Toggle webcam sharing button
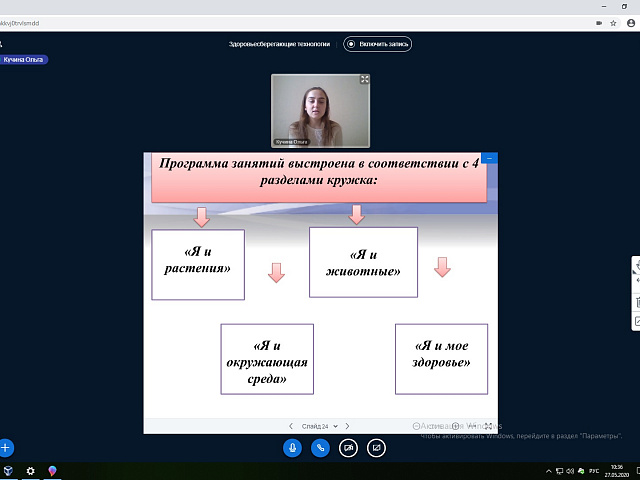The image size is (640, 480). point(348,448)
